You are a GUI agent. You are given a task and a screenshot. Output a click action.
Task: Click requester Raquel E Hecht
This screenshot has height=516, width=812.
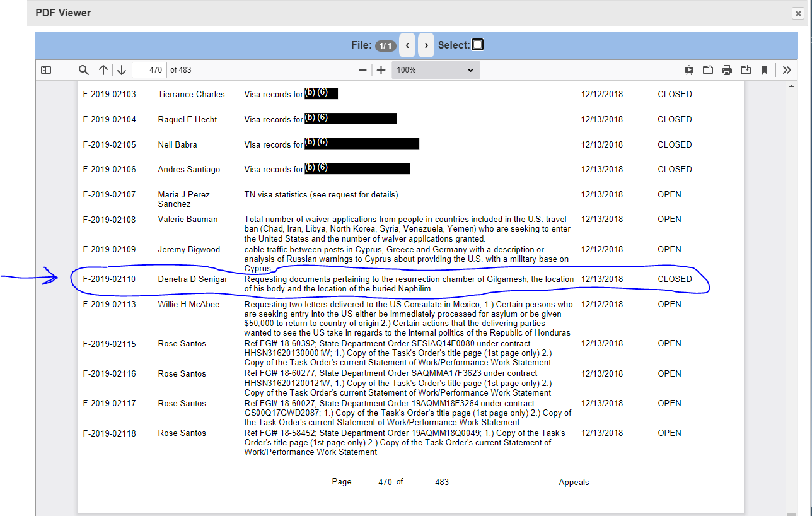click(x=187, y=120)
